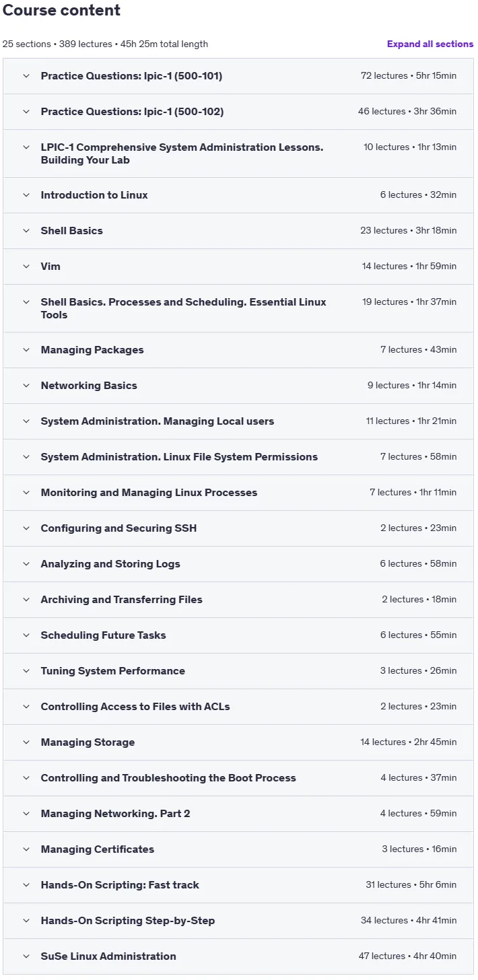Expand the SuSe Linux Administration section
Screen dimensions: 478x980
click(x=238, y=956)
